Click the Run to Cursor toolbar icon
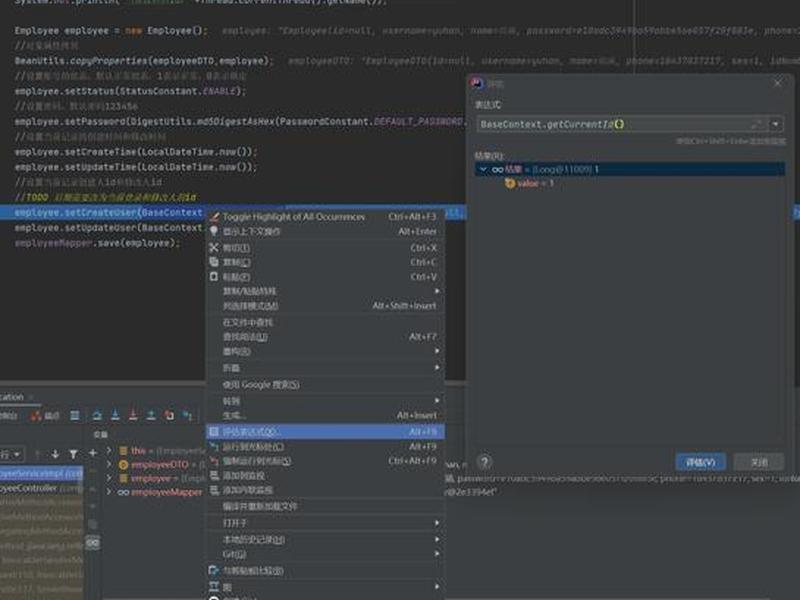Viewport: 800px width, 600px height. 187,415
